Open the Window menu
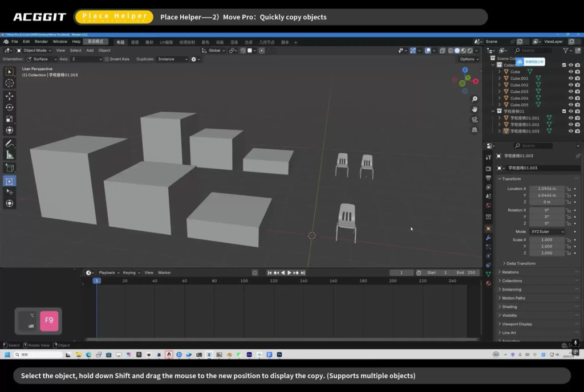The image size is (584, 392). (60, 42)
